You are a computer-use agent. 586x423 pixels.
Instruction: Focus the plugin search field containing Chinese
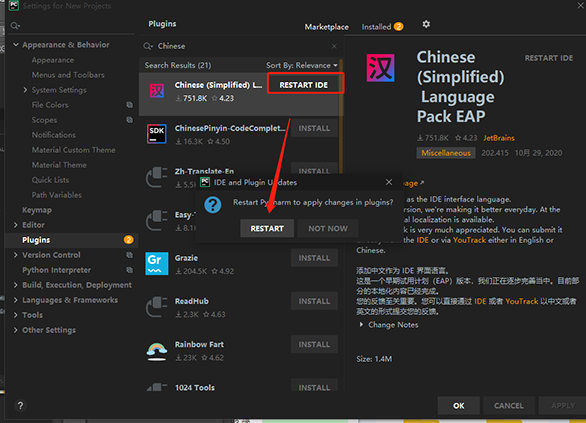[x=239, y=46]
